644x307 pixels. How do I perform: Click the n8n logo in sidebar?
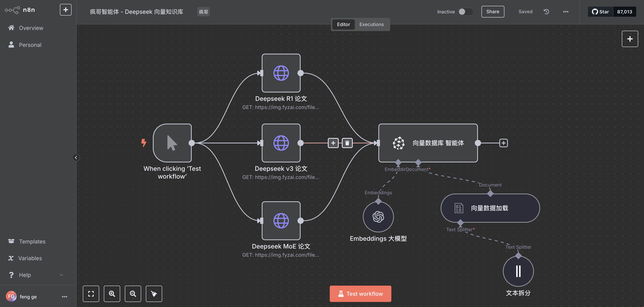point(20,10)
